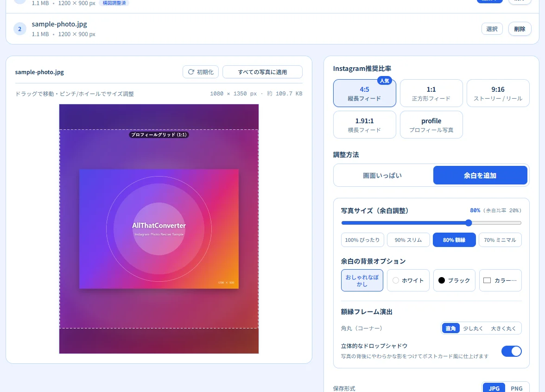Toggle 立体的なドロップシャドウ switch
Image resolution: width=545 pixels, height=392 pixels.
tap(511, 351)
